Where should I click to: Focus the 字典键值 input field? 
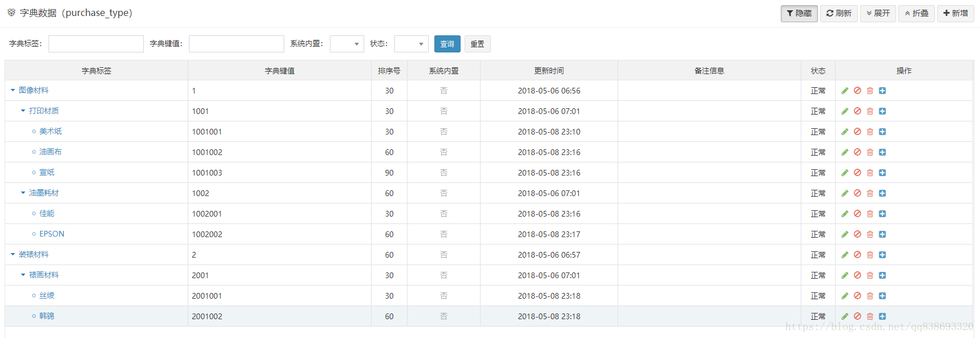pos(236,44)
